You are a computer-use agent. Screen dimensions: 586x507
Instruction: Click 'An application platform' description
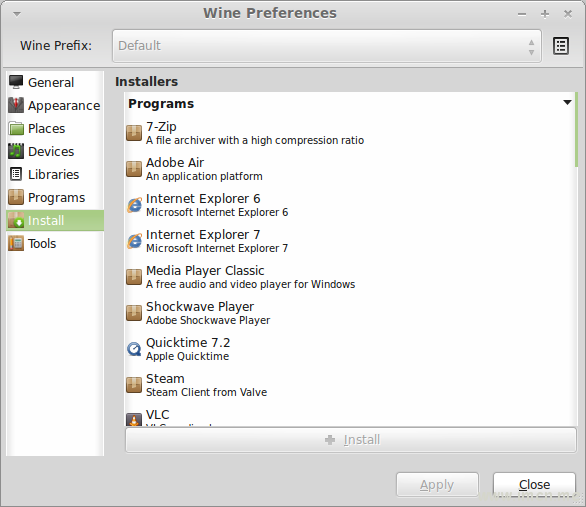click(x=204, y=176)
